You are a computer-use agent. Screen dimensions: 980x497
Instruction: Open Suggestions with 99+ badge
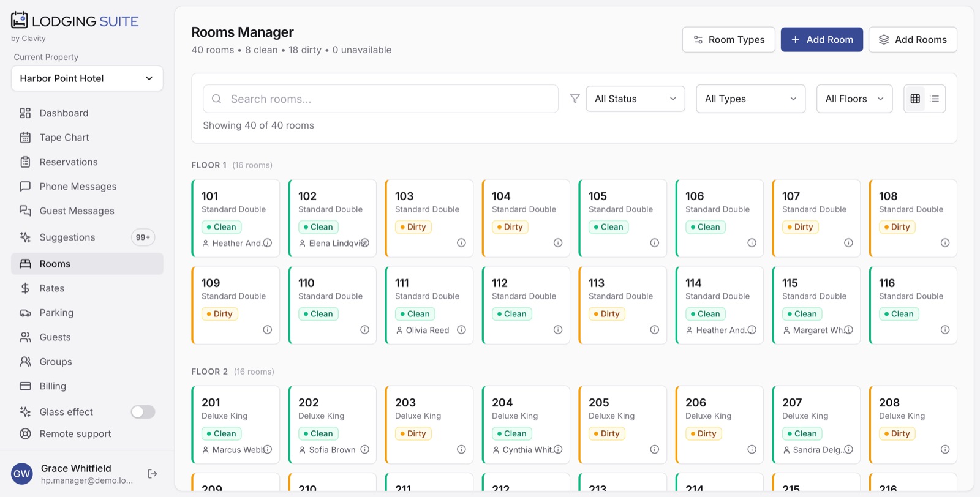[x=87, y=237]
